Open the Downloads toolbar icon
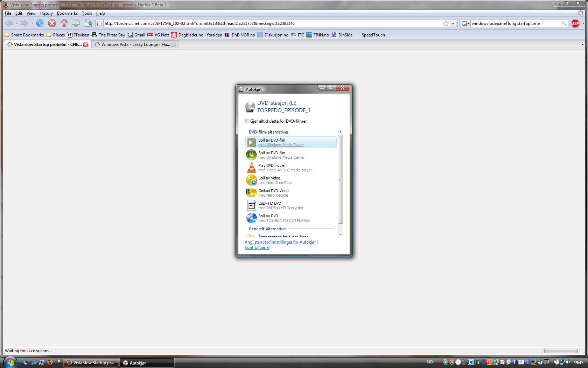 point(76,23)
